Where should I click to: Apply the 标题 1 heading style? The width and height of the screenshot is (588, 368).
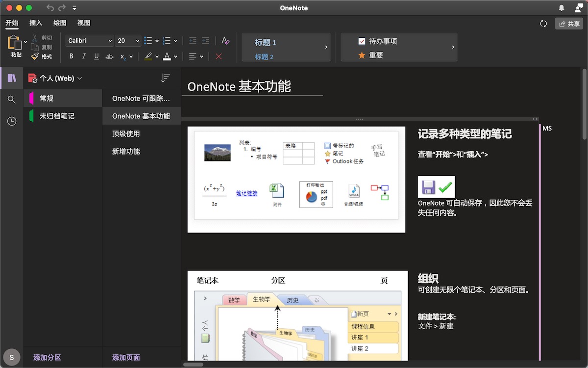pyautogui.click(x=265, y=43)
